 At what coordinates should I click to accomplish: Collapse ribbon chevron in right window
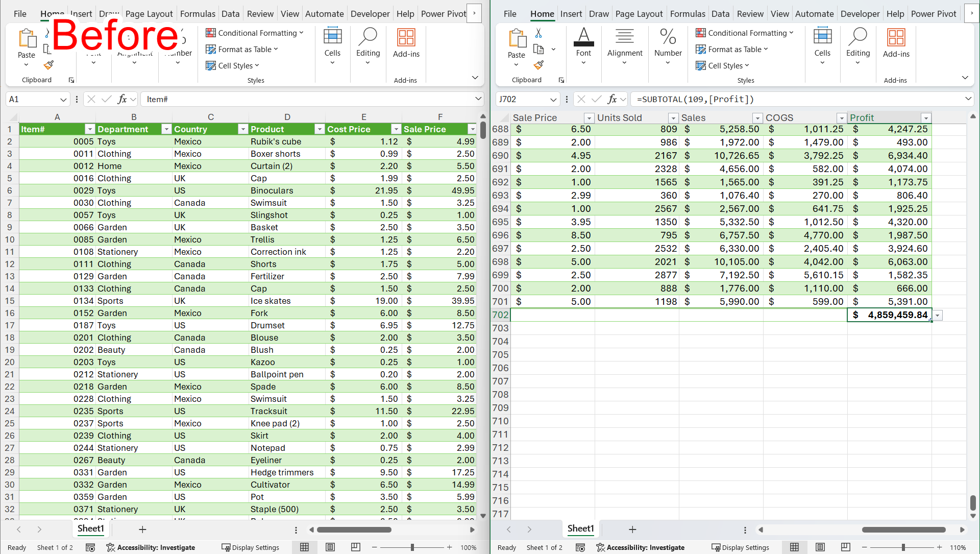(x=965, y=78)
